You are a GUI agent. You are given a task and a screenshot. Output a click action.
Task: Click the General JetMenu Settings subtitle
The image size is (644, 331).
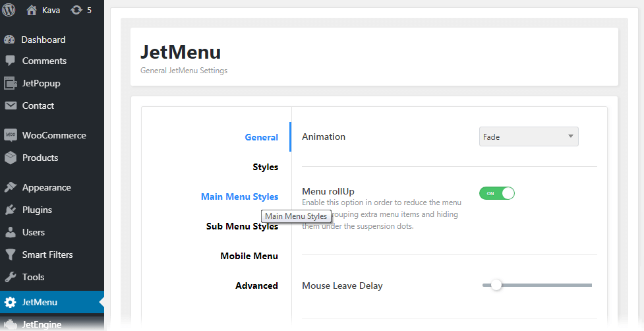pos(184,71)
